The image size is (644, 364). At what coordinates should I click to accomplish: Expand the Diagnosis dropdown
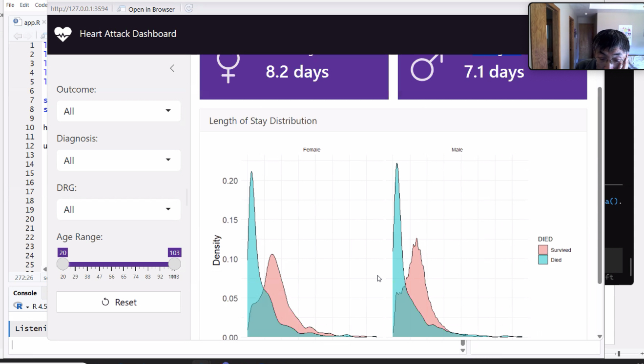click(119, 161)
